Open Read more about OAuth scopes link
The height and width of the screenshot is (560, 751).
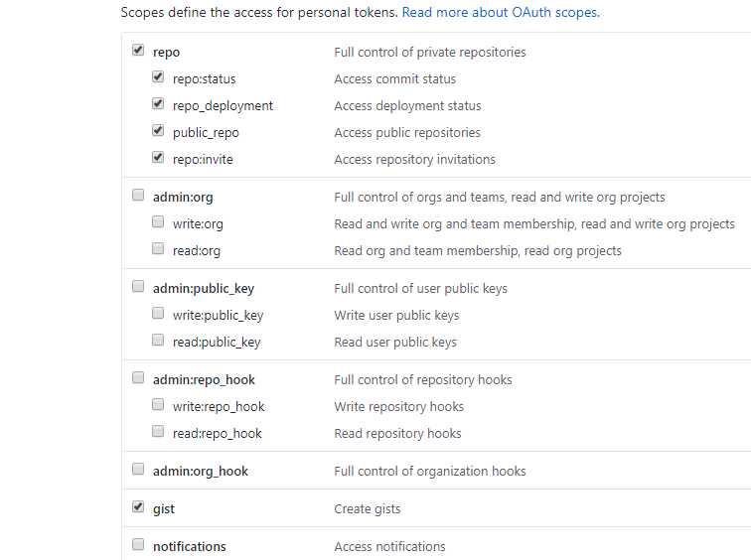(501, 12)
